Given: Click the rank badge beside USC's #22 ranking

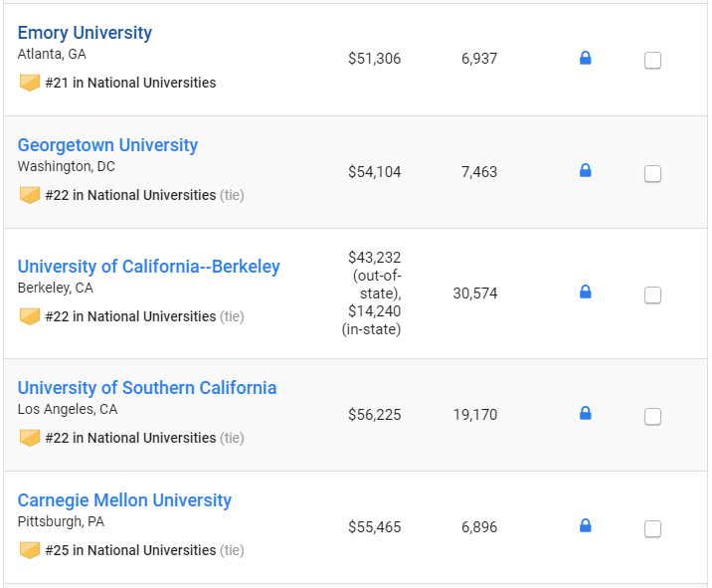Looking at the screenshot, I should [x=30, y=438].
